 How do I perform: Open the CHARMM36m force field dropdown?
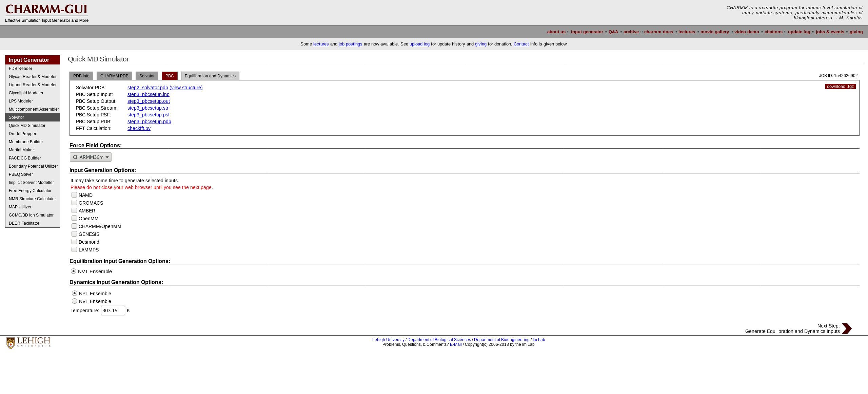pos(91,157)
